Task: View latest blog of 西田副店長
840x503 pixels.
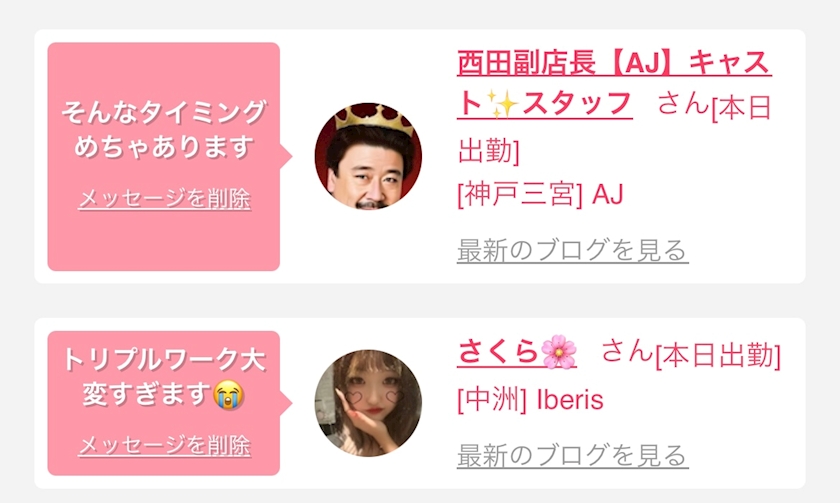Action: click(x=572, y=251)
